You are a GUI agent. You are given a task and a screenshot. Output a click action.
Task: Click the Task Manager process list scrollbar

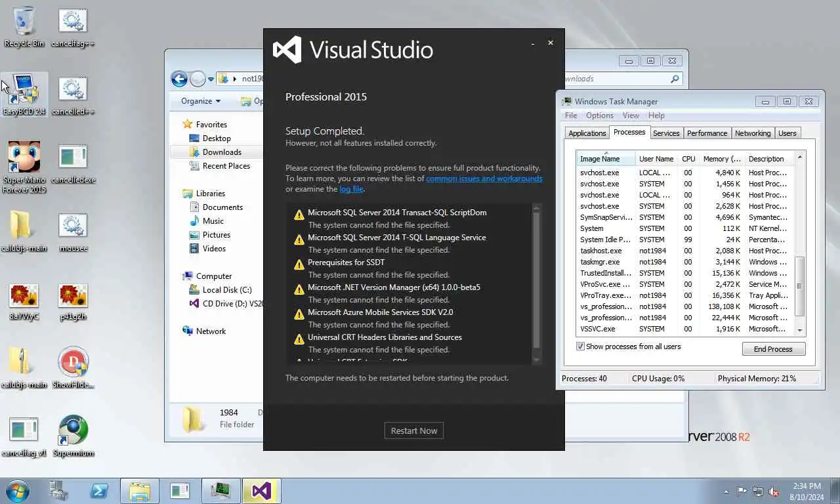point(799,286)
